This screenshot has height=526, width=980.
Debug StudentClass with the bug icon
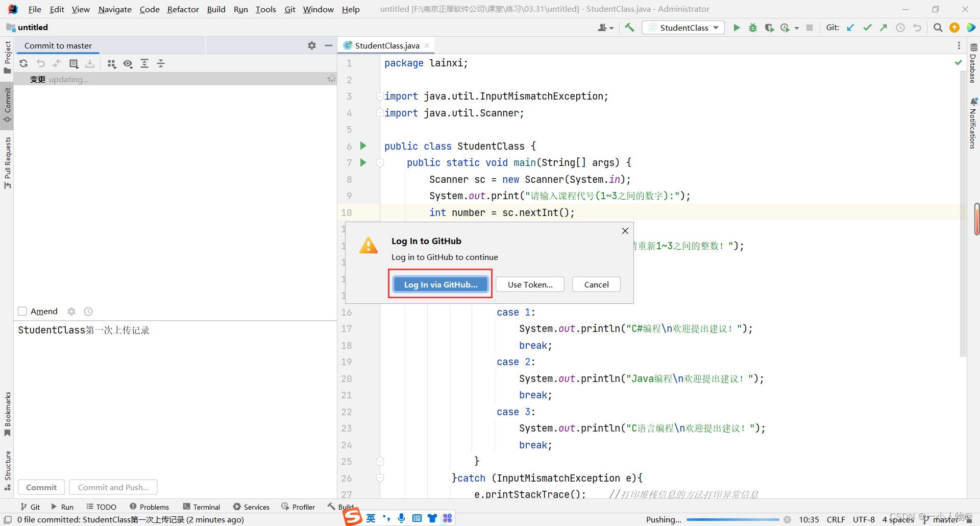753,28
